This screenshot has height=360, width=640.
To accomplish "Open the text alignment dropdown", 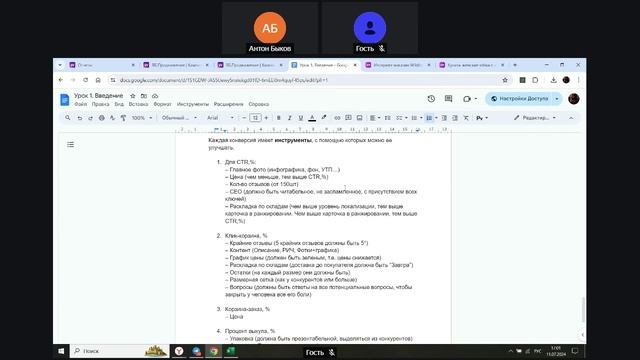I will click(x=375, y=118).
